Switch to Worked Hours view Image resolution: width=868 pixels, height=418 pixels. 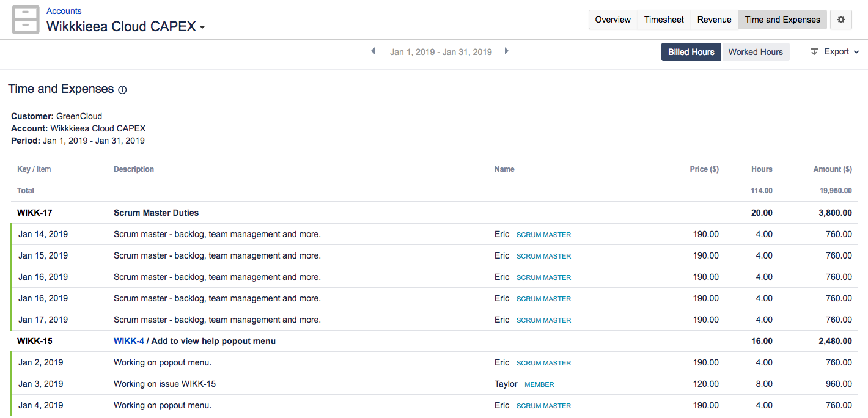coord(756,52)
